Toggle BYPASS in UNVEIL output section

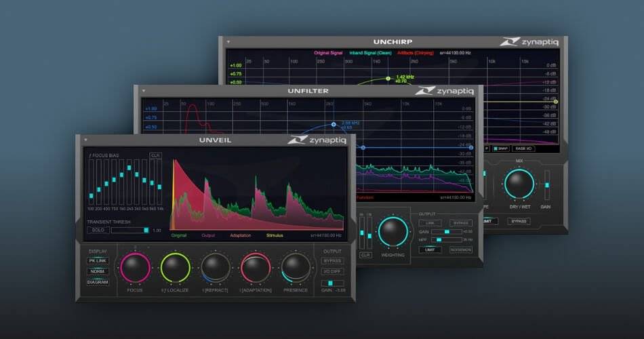pyautogui.click(x=332, y=261)
